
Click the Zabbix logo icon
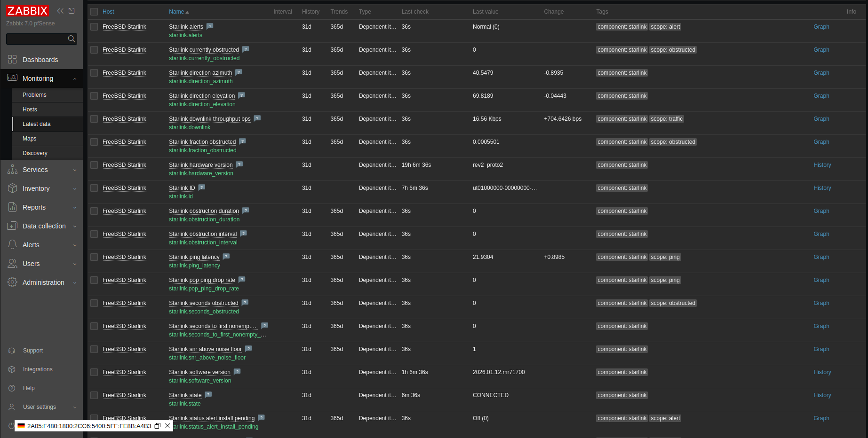(x=27, y=11)
